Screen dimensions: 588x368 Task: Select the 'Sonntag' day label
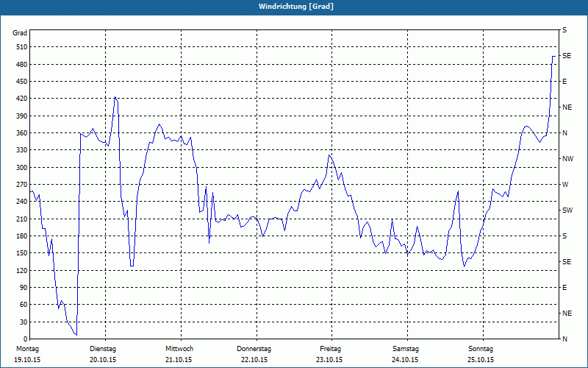point(481,349)
